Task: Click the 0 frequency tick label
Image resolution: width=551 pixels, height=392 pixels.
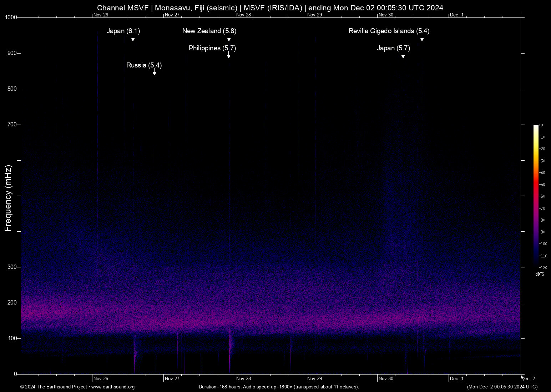Action: point(15,374)
